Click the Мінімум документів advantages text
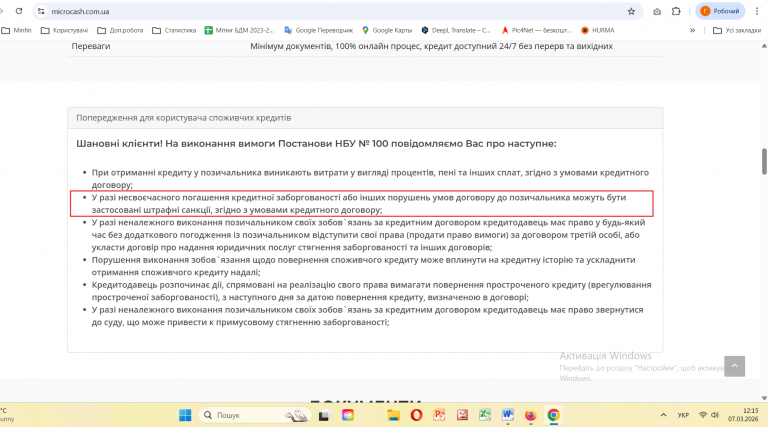Viewport: 768px width, 427px height. coord(432,46)
